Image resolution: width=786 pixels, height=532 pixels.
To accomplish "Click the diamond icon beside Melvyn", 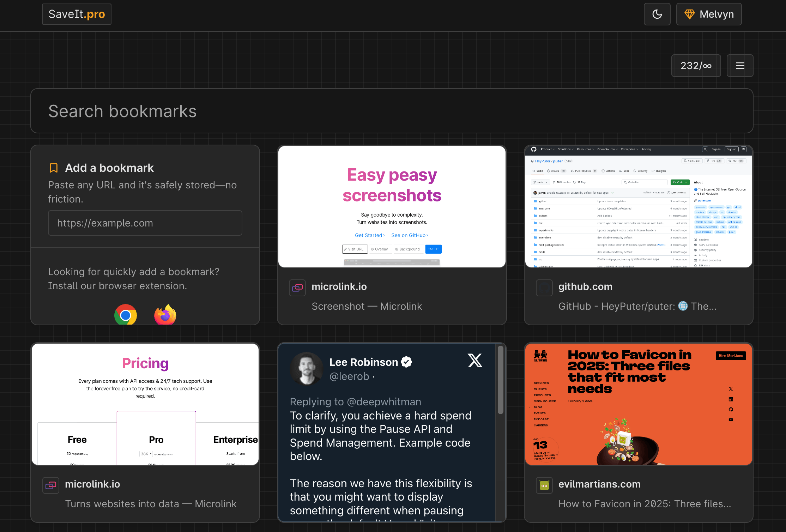I will point(689,14).
